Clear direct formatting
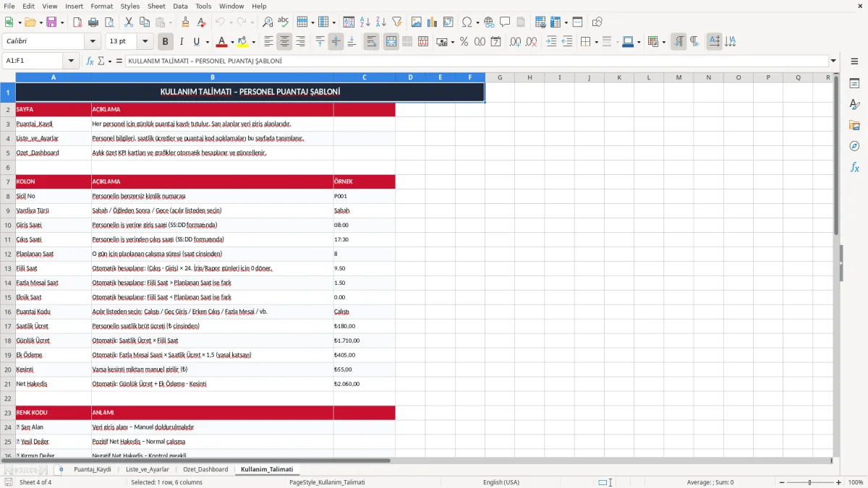 (201, 22)
